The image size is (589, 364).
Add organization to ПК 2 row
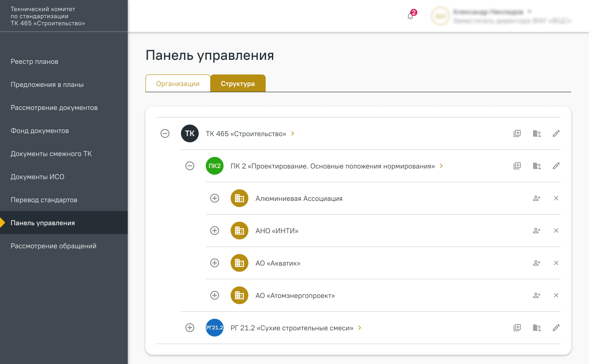click(x=537, y=166)
